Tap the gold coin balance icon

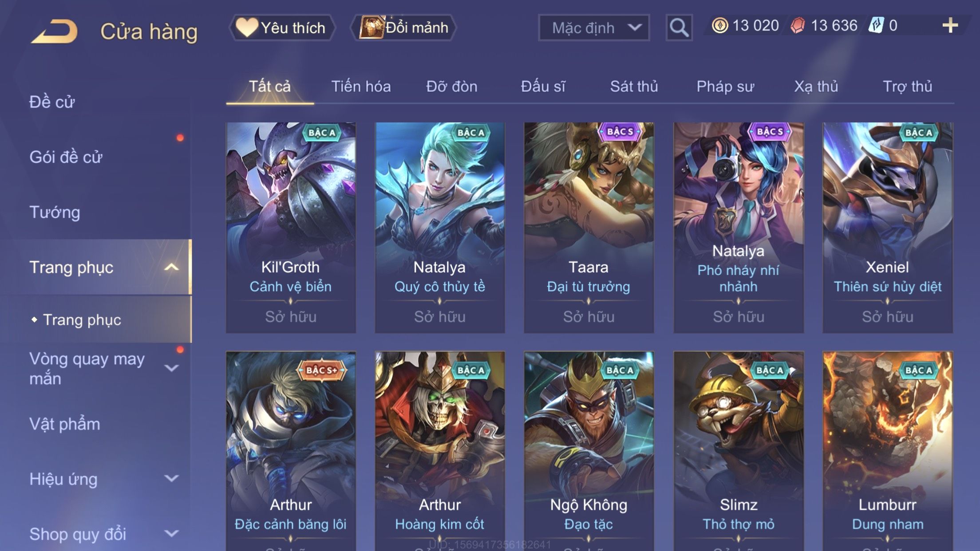(x=719, y=25)
